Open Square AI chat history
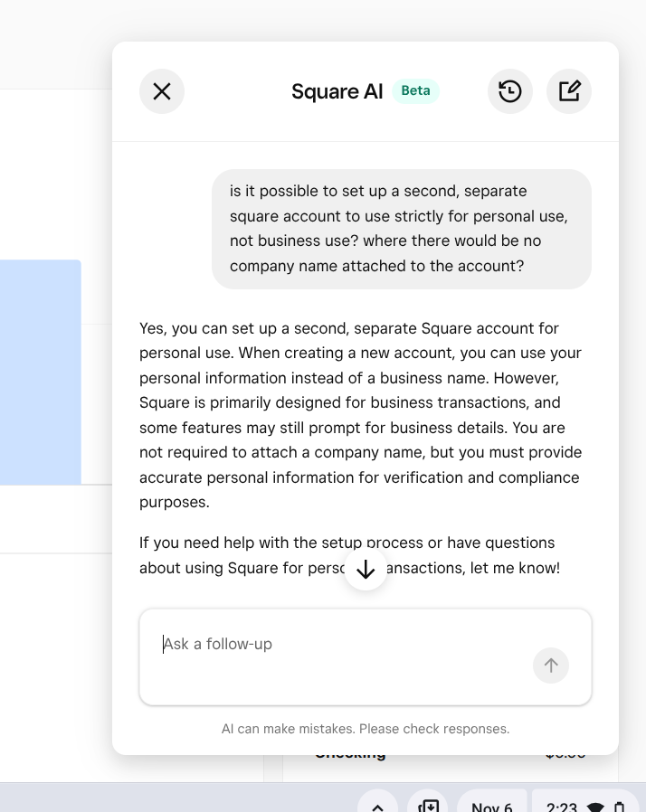This screenshot has height=812, width=646. [x=509, y=91]
